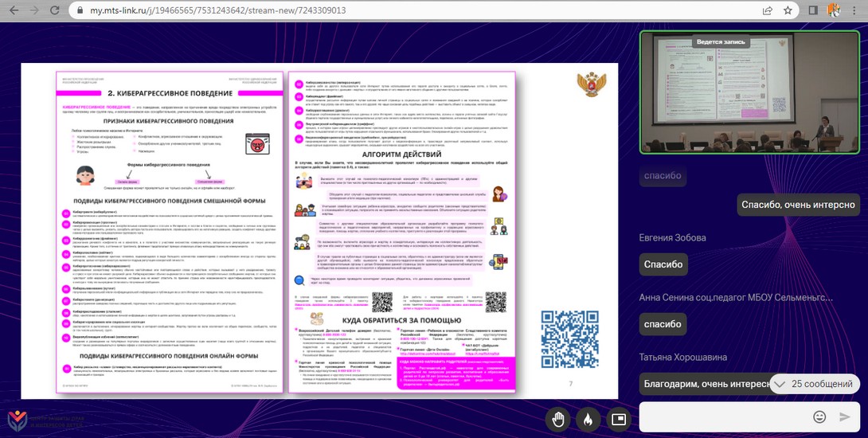The width and height of the screenshot is (868, 438).
Task: Raise hand using the hand icon
Action: [560, 418]
